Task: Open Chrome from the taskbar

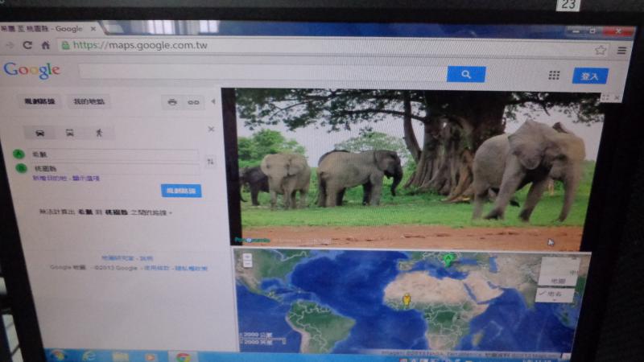Action: coord(184,356)
